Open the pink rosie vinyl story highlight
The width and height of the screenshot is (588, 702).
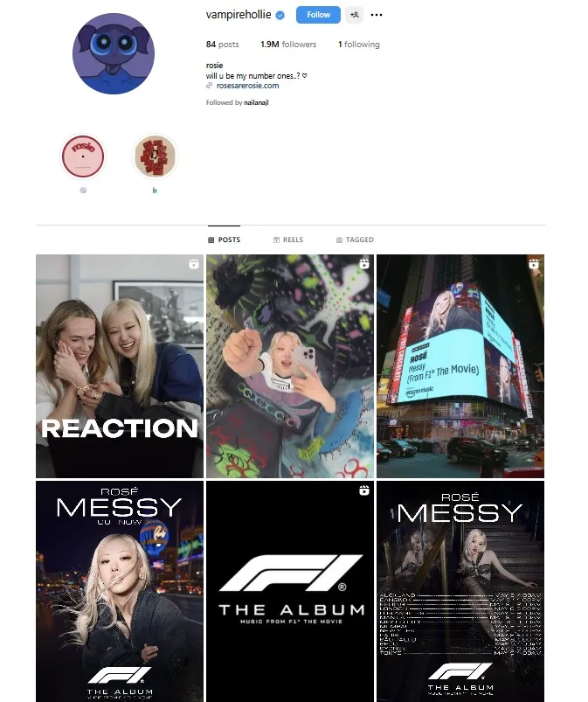coord(83,156)
